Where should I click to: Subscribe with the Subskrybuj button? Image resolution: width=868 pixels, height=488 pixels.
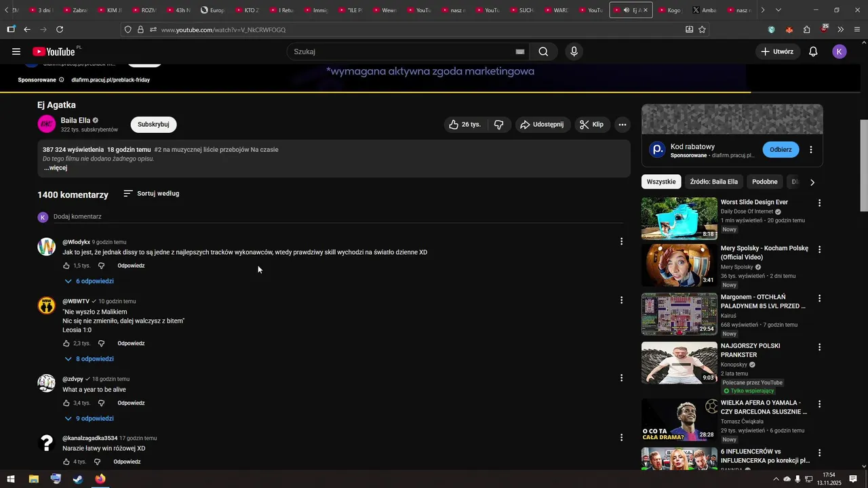153,125
